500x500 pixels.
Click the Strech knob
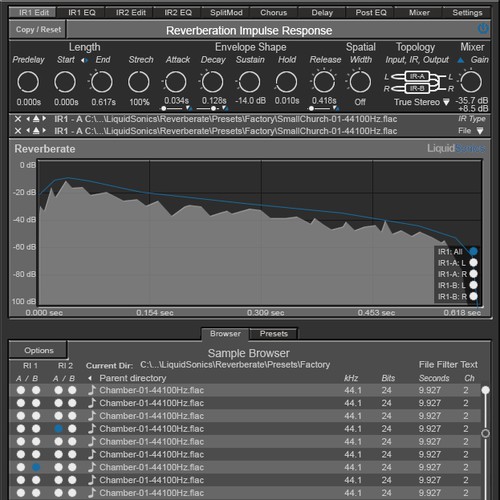tap(139, 82)
